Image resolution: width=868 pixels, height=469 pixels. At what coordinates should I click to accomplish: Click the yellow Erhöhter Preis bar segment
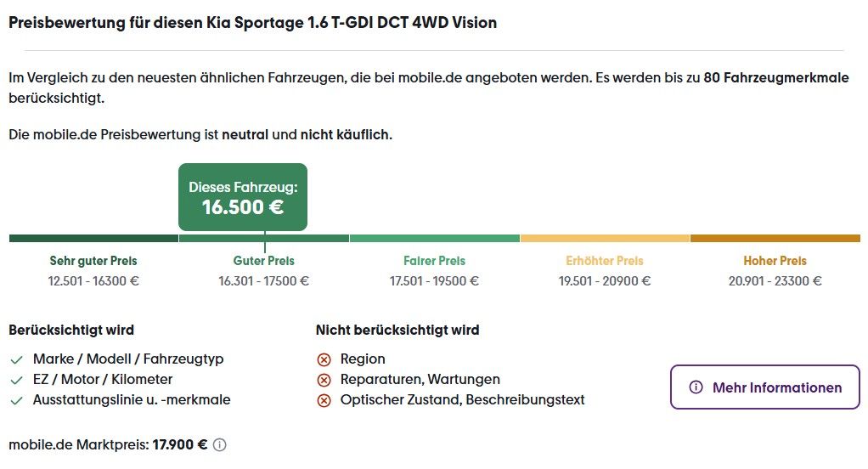(605, 239)
